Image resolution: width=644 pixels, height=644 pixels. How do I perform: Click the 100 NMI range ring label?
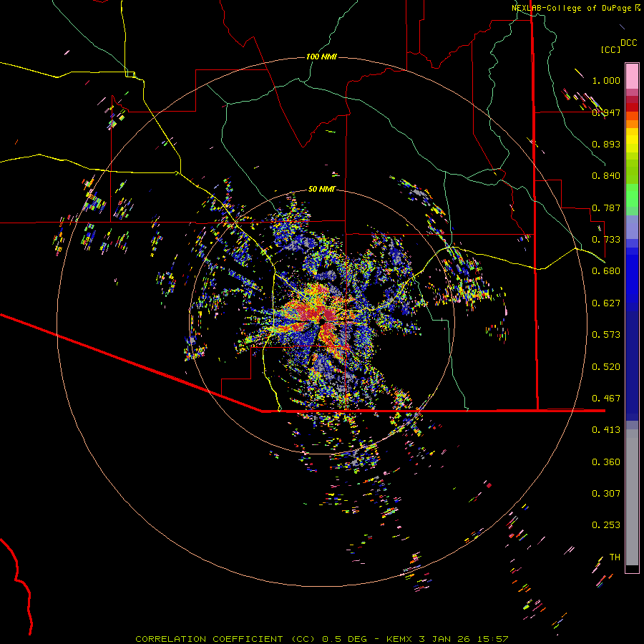pyautogui.click(x=321, y=57)
